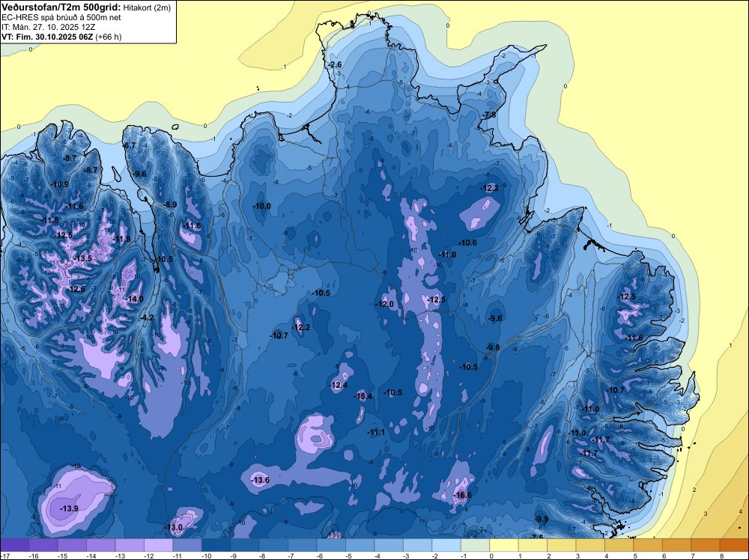The height and width of the screenshot is (560, 749).
Task: Click the 'Hitakort (2m)' subtitle text
Action: click(x=147, y=7)
